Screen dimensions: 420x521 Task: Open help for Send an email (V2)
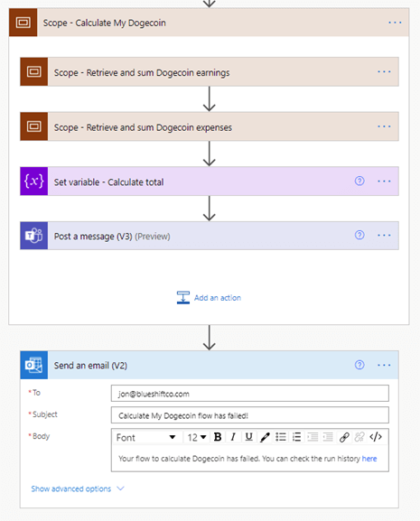click(x=359, y=365)
